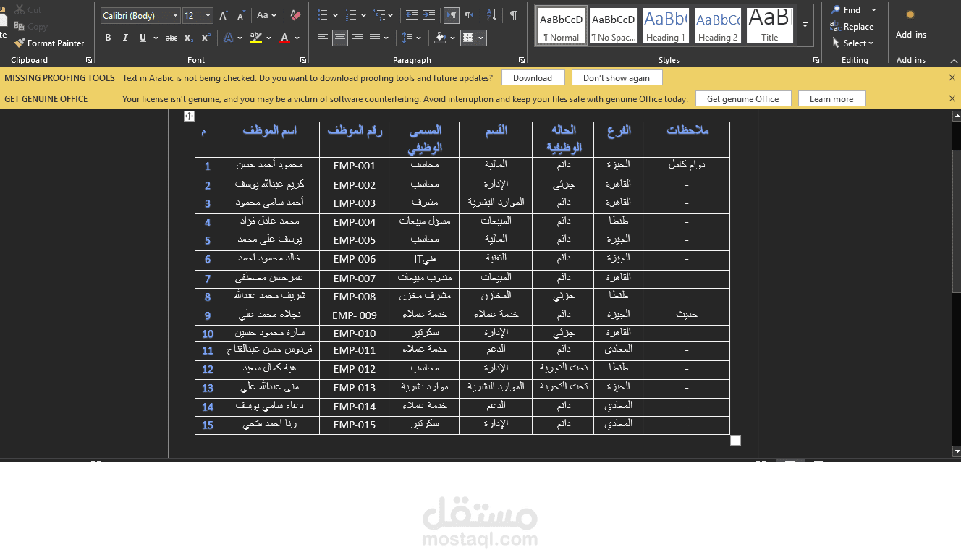Screen dimensions: 961x560
Task: Click the Learn more button
Action: [x=832, y=98]
